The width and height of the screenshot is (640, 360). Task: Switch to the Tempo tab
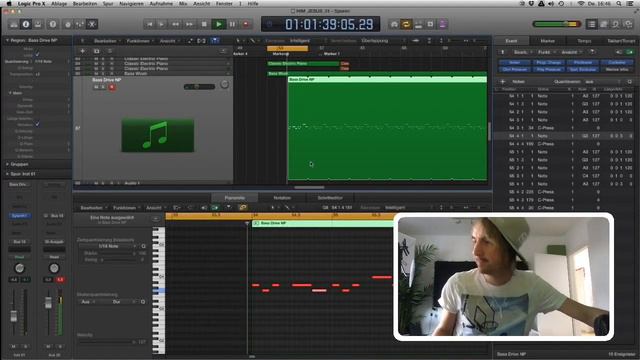pos(584,41)
